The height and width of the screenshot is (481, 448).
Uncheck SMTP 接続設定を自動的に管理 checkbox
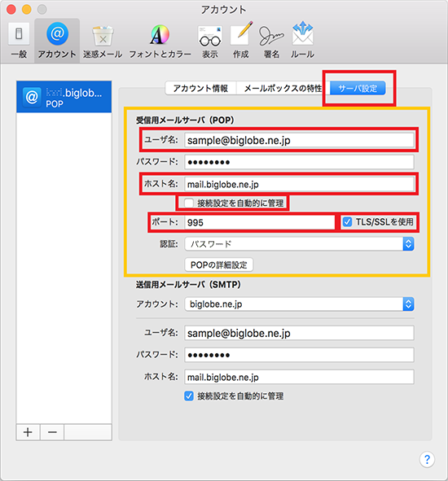[189, 396]
